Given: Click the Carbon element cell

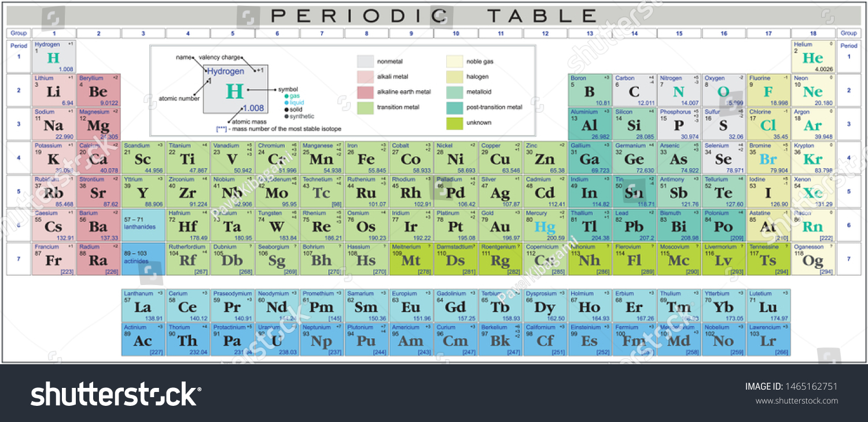Looking at the screenshot, I should click(x=634, y=90).
